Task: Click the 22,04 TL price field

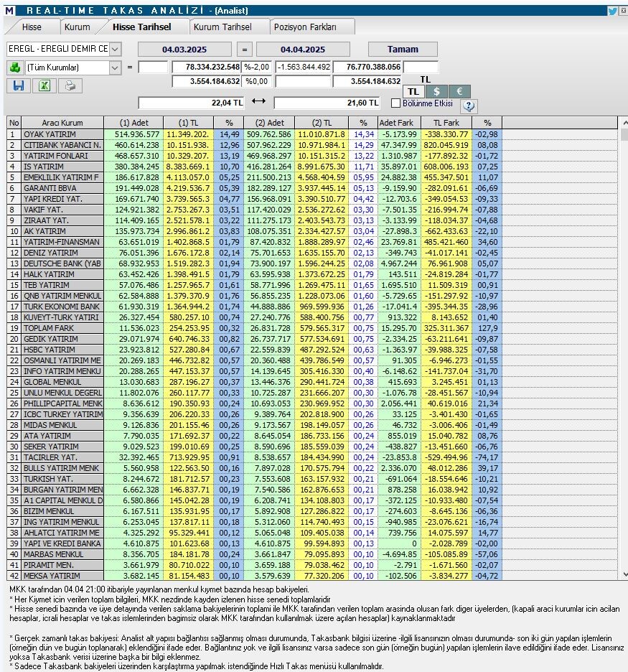Action: 191,103
